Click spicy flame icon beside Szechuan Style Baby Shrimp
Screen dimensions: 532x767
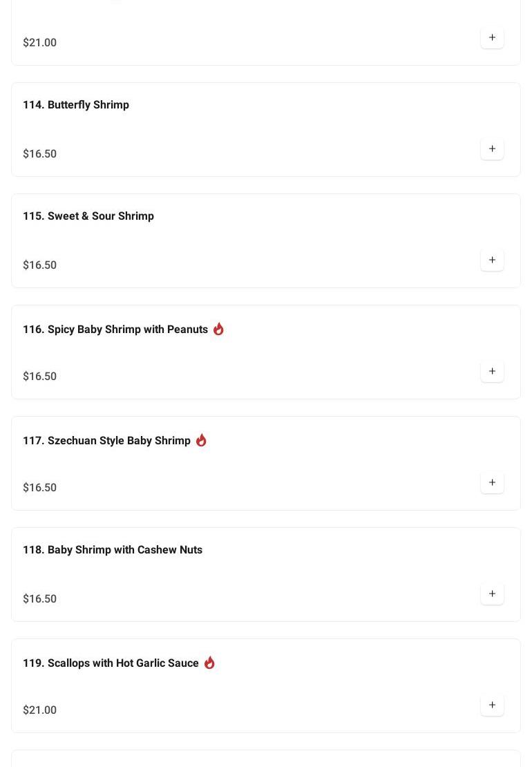click(x=201, y=440)
